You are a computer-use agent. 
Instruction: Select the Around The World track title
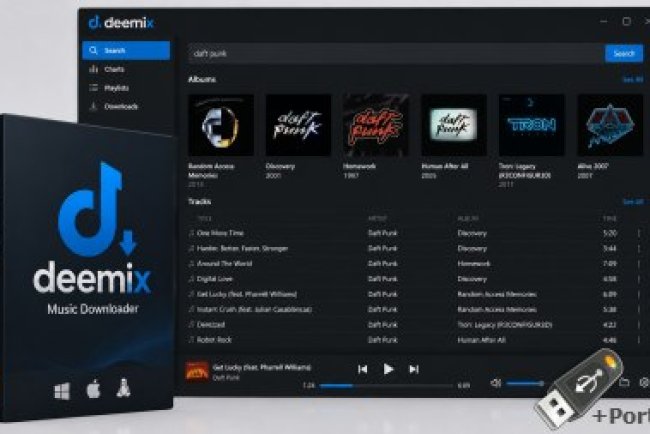tap(224, 264)
